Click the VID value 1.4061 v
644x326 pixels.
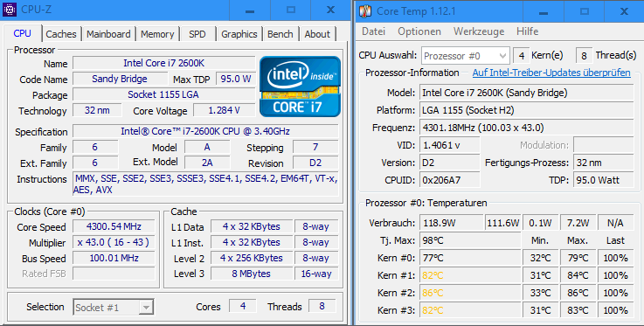pyautogui.click(x=450, y=145)
